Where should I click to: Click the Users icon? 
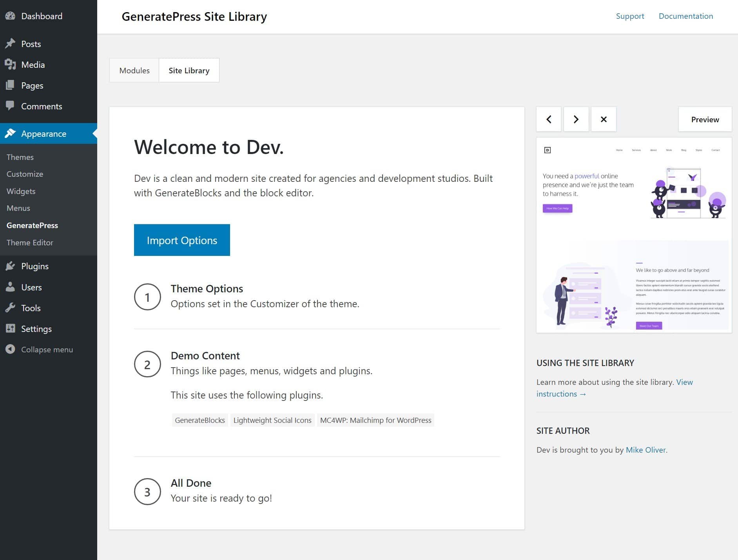coord(11,287)
